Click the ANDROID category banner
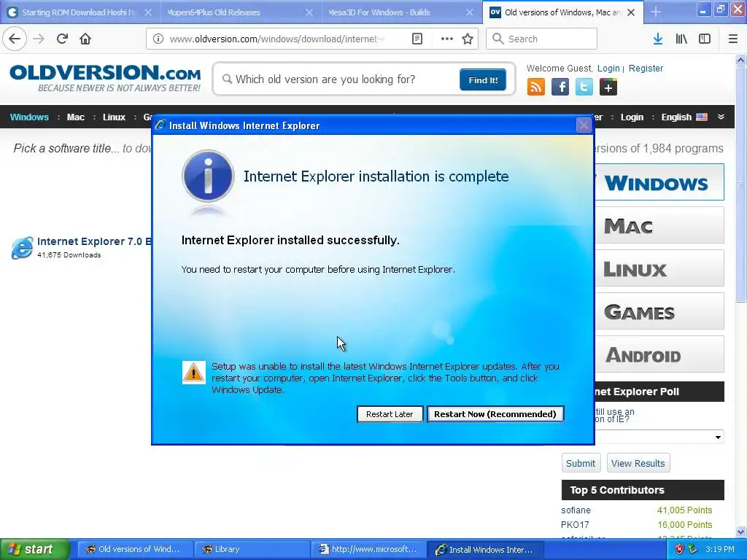The image size is (747, 560). click(659, 355)
